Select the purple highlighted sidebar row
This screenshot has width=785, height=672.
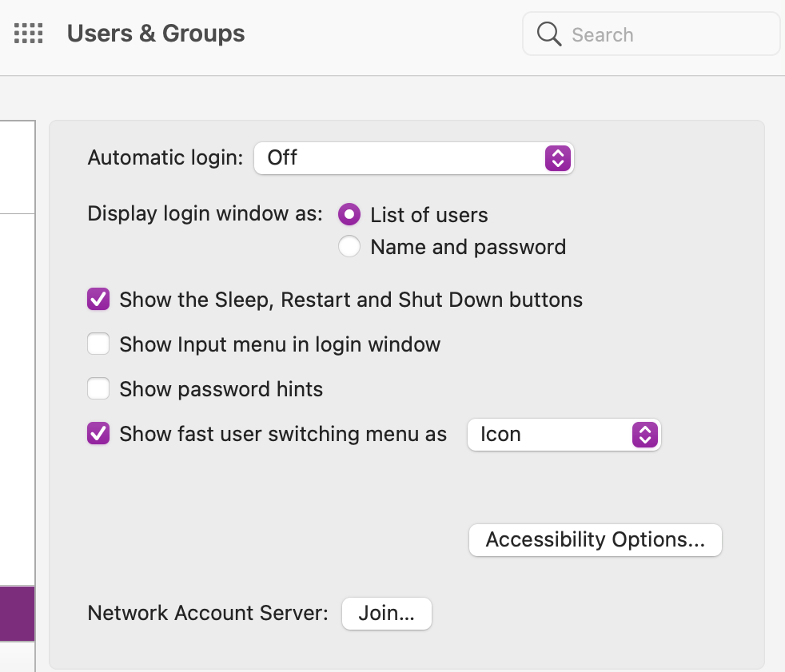tap(17, 614)
